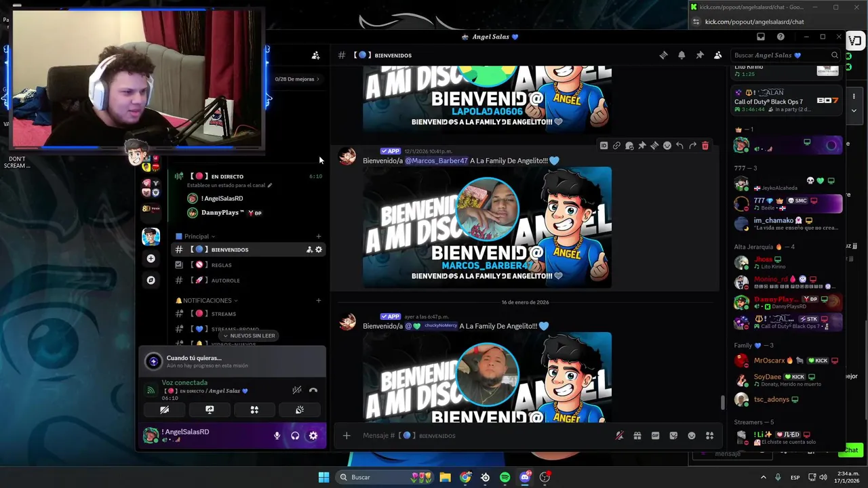
Task: Jump to 'NUEVOS SIN LEER'
Action: 249,335
